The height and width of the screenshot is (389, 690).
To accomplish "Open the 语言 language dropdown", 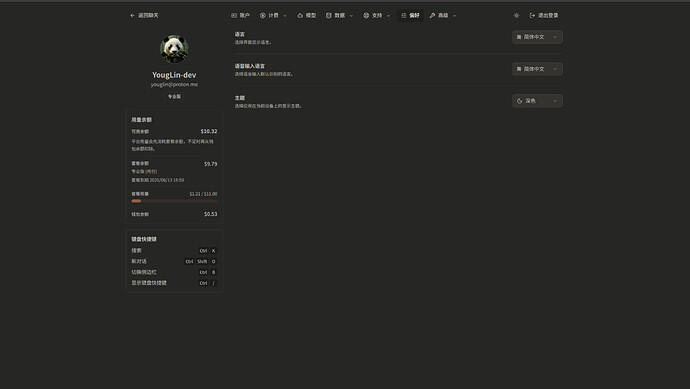I will pos(537,37).
